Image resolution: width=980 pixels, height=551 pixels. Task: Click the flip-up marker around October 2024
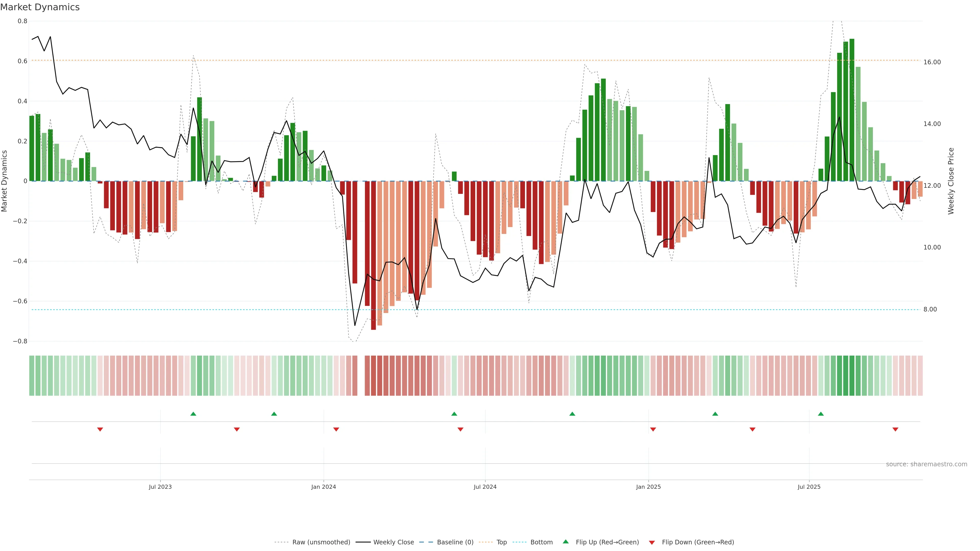click(x=572, y=414)
